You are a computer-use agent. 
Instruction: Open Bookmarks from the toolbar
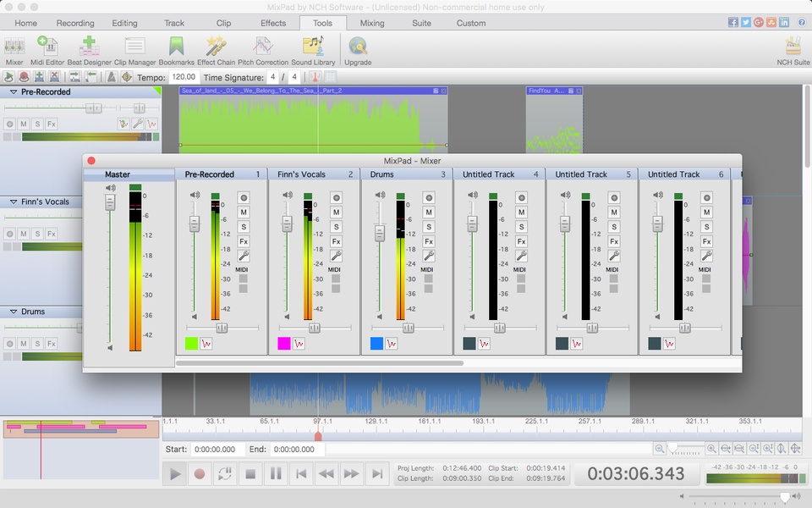pos(176,51)
